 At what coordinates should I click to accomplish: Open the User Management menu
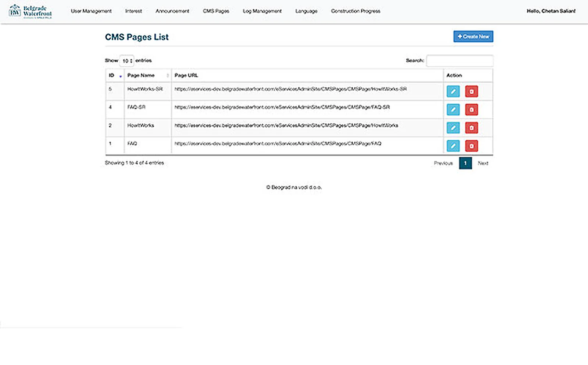(x=91, y=11)
